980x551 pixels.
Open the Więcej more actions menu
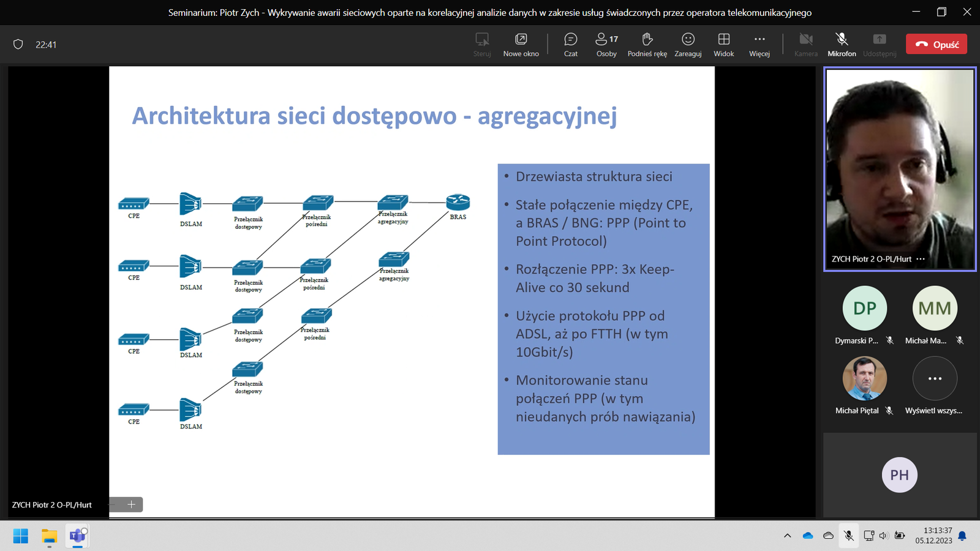pos(759,45)
